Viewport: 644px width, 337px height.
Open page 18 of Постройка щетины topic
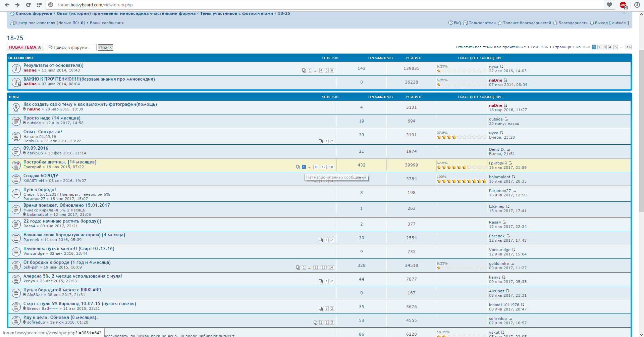[x=331, y=167]
